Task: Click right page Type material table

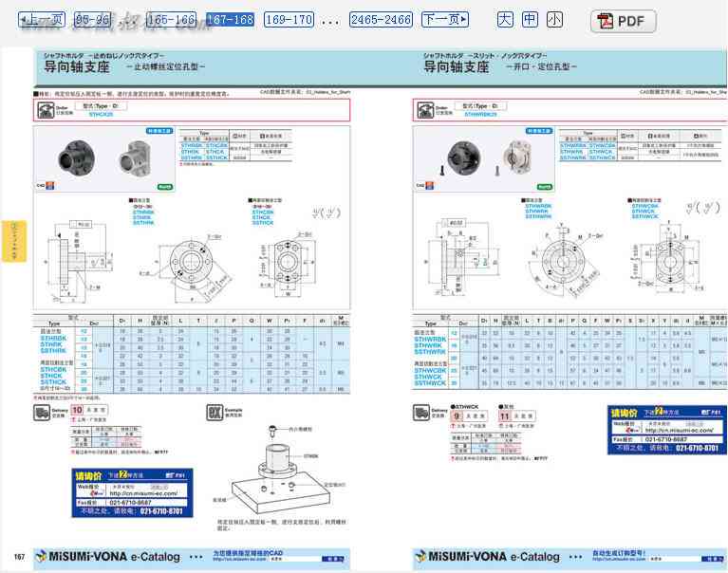Action: tap(641, 147)
